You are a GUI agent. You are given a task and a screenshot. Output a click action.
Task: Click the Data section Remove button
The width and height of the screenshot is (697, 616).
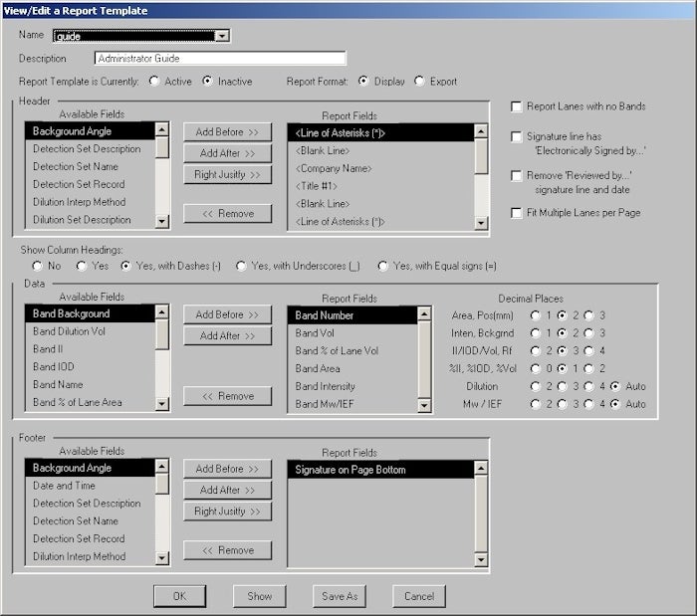click(x=227, y=396)
